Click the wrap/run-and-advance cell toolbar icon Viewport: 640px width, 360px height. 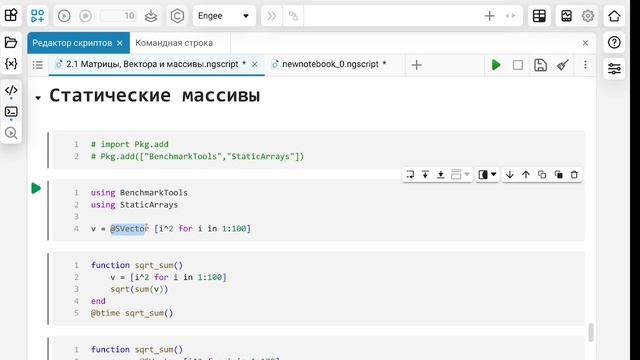click(x=410, y=175)
